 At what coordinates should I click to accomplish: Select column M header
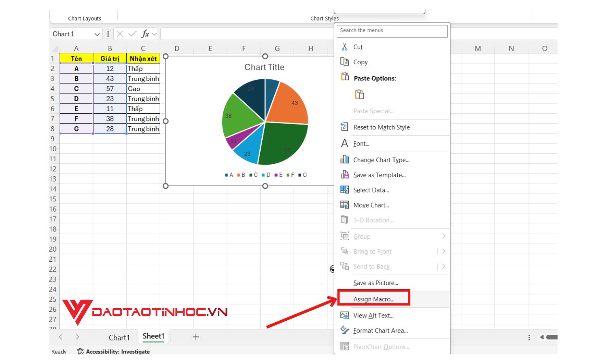coord(478,49)
